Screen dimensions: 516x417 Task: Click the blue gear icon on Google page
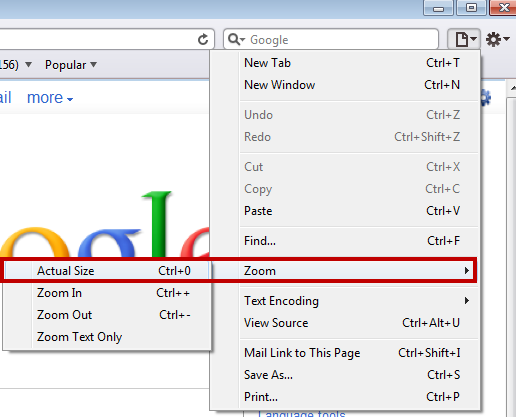pos(486,98)
